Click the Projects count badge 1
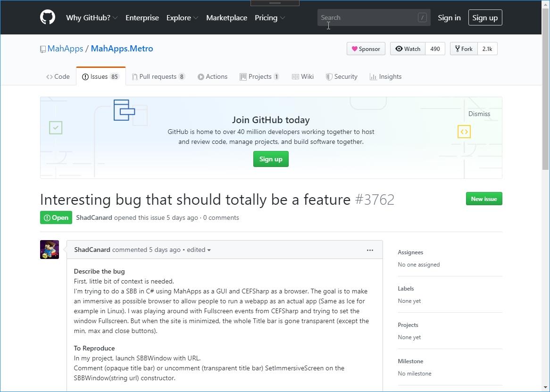550x392 pixels. tap(276, 76)
